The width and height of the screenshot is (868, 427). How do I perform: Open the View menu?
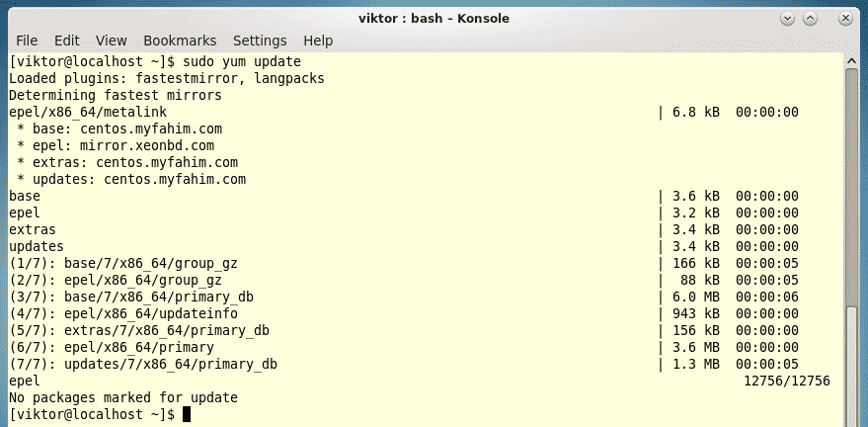click(111, 41)
